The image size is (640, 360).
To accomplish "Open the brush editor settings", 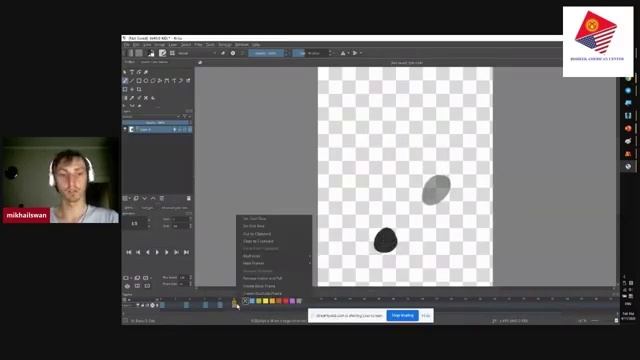I will click(162, 53).
